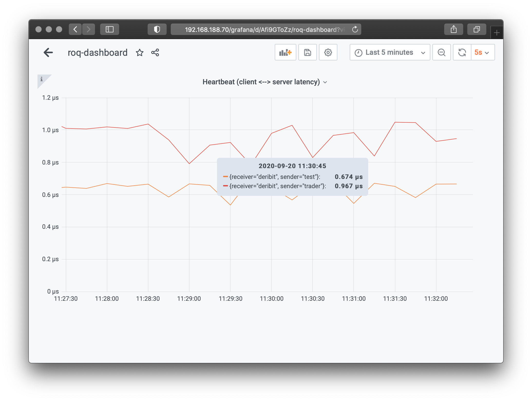Go back using the Grafana back arrow
Viewport: 532px width, 401px height.
[x=48, y=52]
